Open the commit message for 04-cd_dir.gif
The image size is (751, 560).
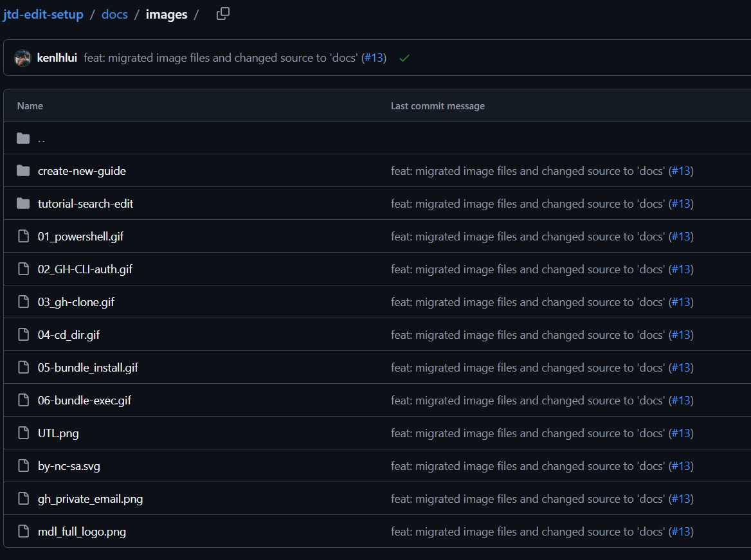coord(527,335)
